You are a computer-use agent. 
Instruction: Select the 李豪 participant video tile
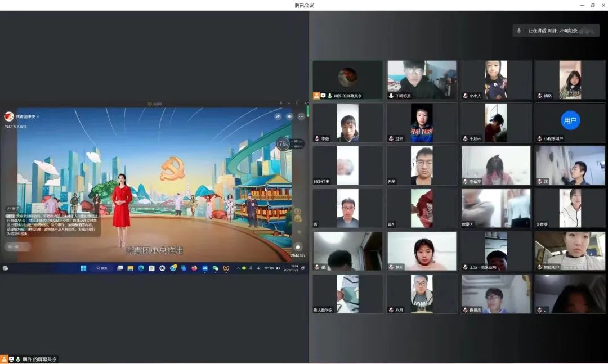point(348,123)
